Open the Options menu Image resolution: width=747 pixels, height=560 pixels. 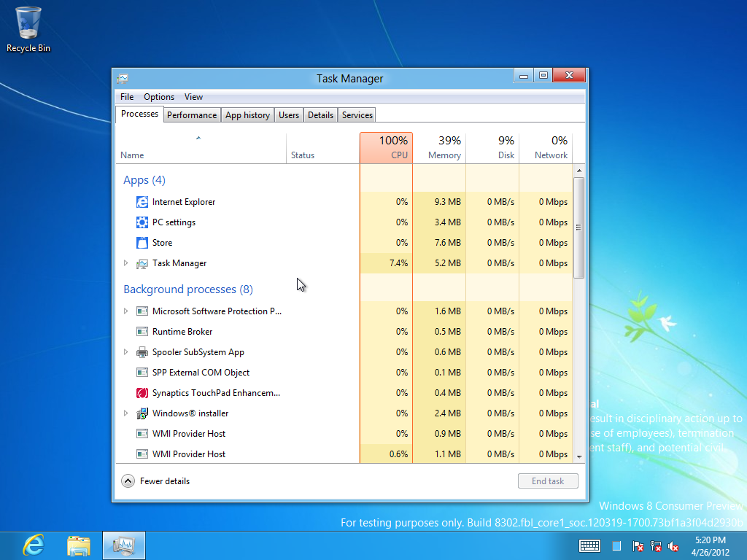pos(159,97)
